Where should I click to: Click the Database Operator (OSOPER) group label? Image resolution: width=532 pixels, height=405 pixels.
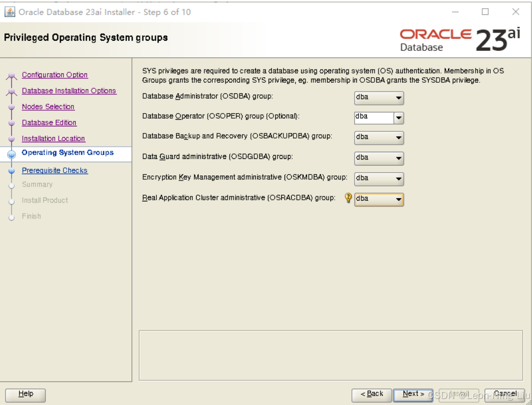tap(221, 116)
